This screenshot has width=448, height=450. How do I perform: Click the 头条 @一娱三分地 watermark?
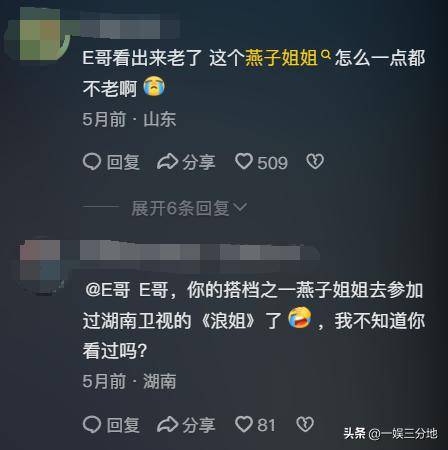(x=390, y=434)
